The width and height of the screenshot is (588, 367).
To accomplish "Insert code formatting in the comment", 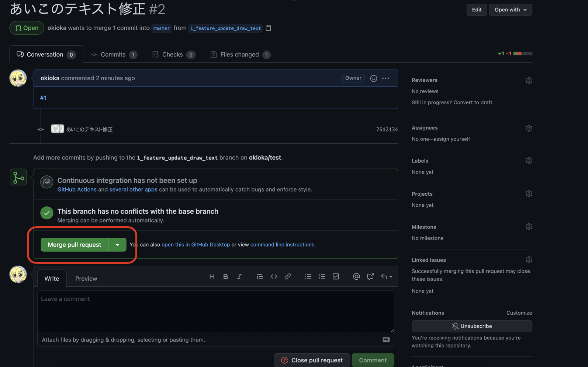I will [274, 277].
